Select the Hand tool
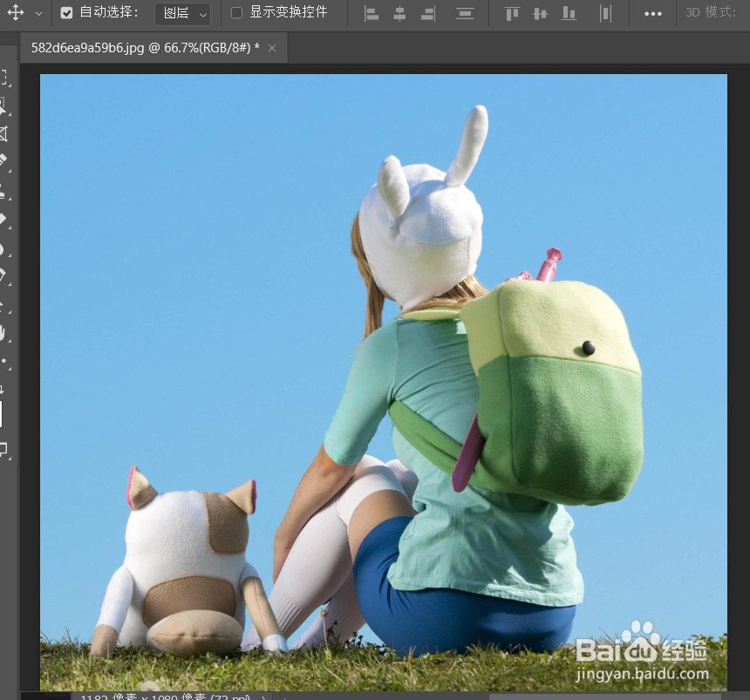Screen dimensions: 750x700 click(x=3, y=333)
